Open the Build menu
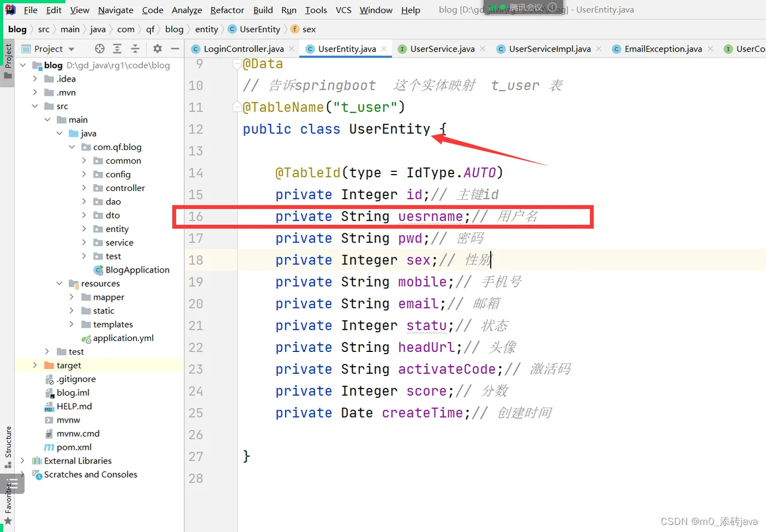The image size is (766, 532). coord(263,10)
